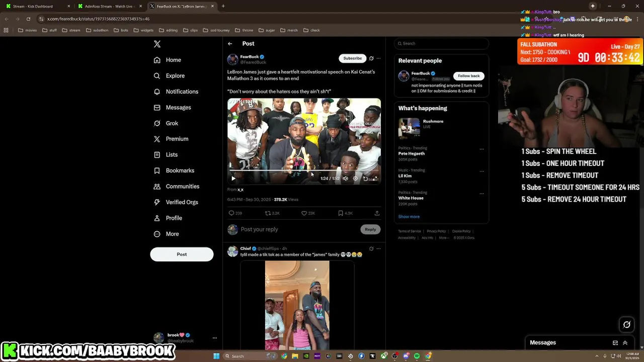Go back using the post header arrow
The image size is (644, 362).
coord(230,44)
